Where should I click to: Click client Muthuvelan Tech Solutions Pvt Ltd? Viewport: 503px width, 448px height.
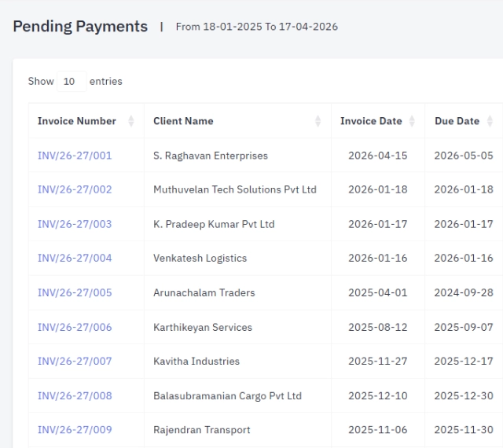tap(235, 189)
